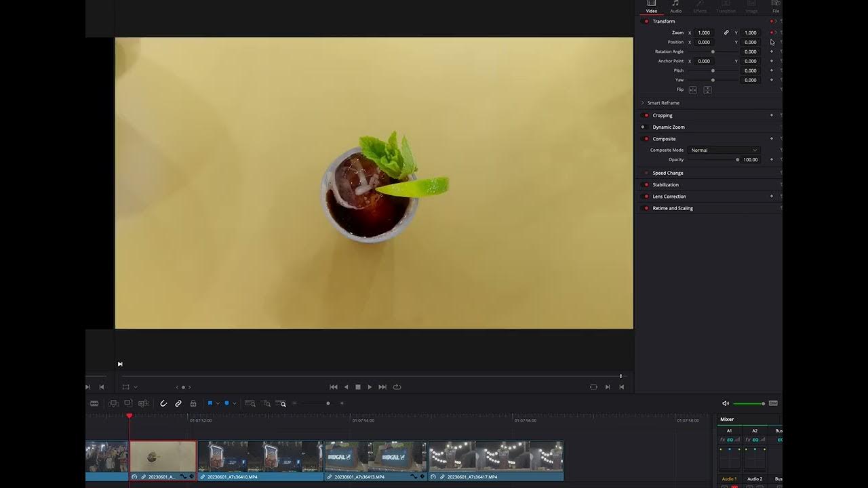Screen dimensions: 868x488
Task: Zoom in timeline with plus button
Action: point(342,403)
